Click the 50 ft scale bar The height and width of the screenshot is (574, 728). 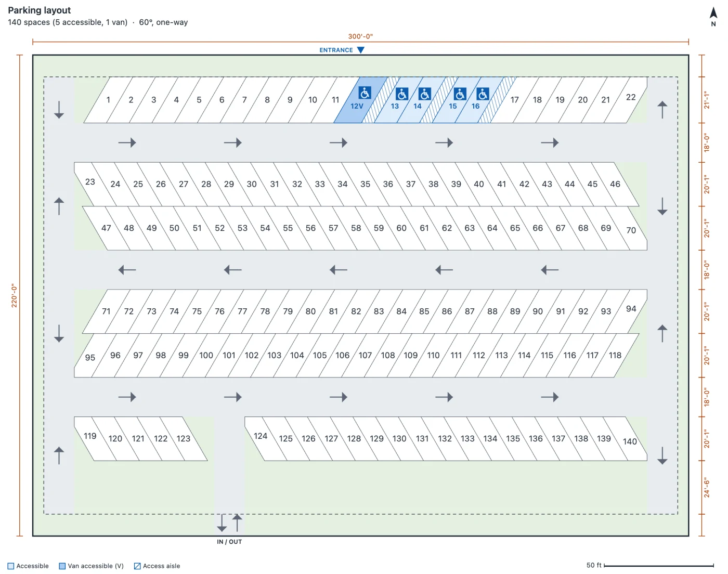pos(659,565)
